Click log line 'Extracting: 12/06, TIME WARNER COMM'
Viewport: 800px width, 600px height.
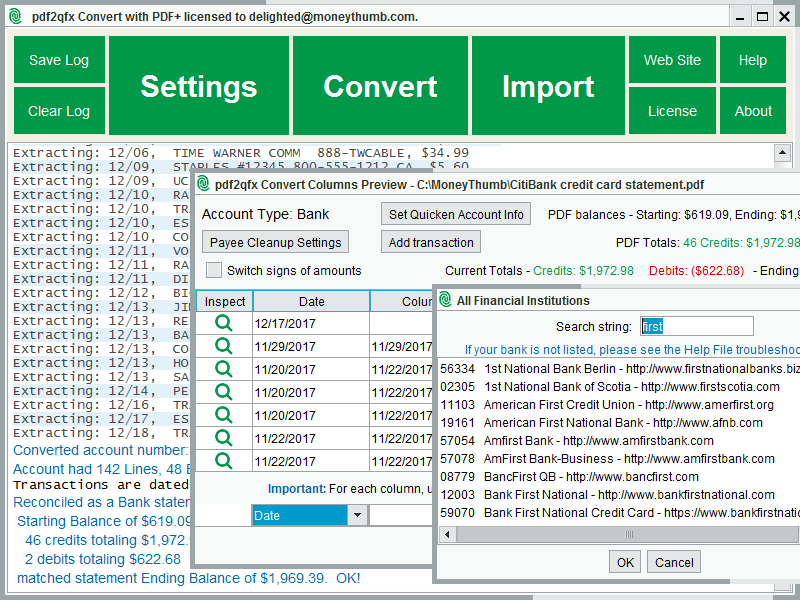point(241,153)
